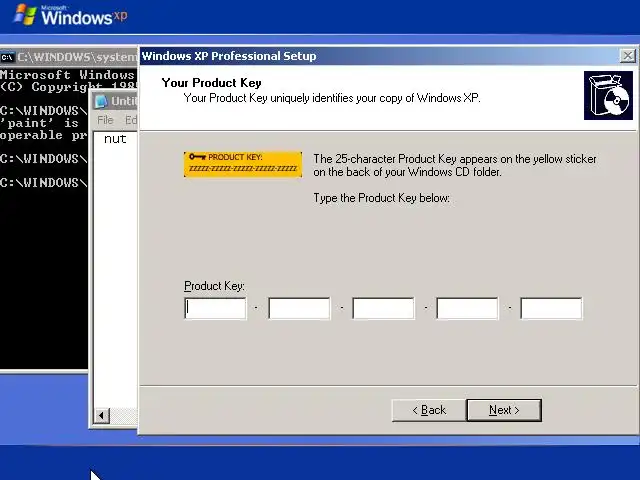The width and height of the screenshot is (640, 480).
Task: Open the Edit menu in Notepad
Action: [x=131, y=120]
